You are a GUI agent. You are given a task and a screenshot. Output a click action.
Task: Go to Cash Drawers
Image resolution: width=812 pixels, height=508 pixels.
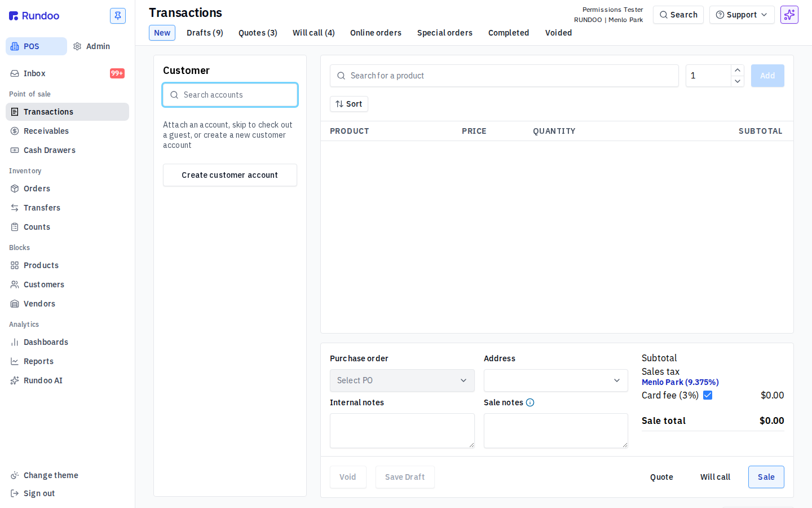(67, 150)
